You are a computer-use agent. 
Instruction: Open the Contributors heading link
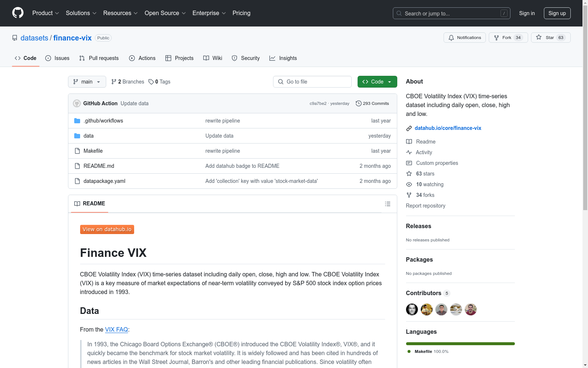click(428, 293)
